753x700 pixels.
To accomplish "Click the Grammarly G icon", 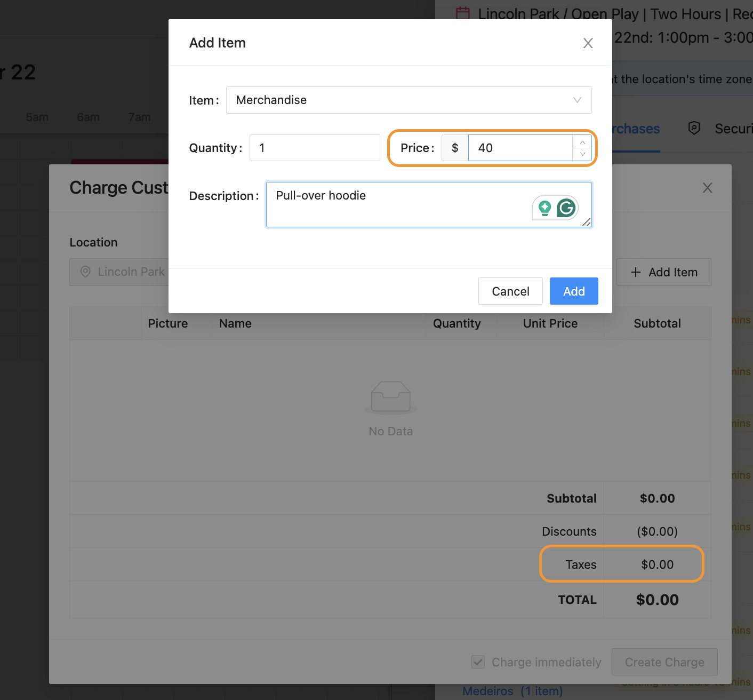I will [x=566, y=208].
